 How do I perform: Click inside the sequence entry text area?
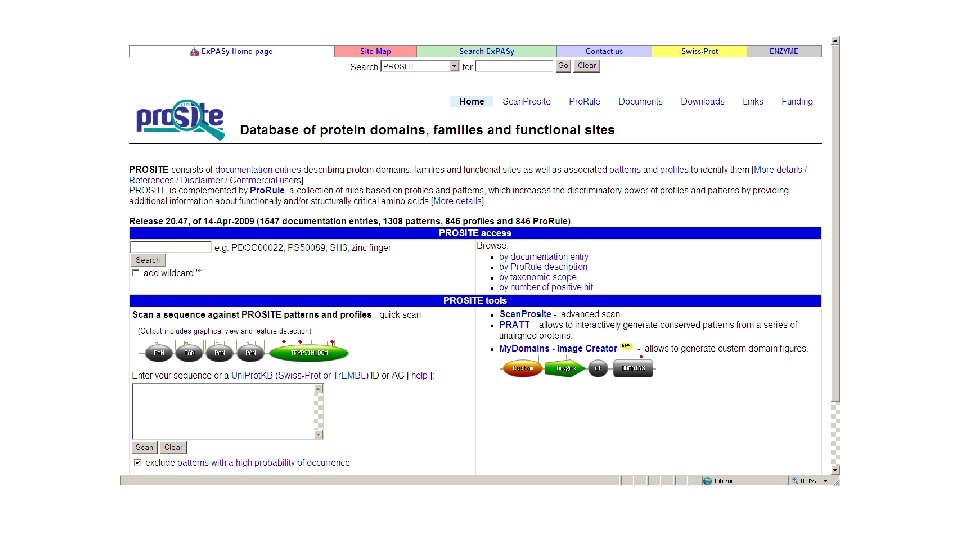(223, 411)
